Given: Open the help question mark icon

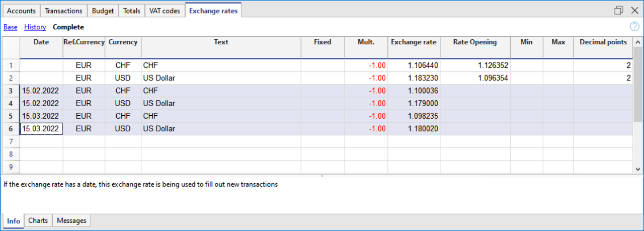Looking at the screenshot, I should pyautogui.click(x=634, y=27).
